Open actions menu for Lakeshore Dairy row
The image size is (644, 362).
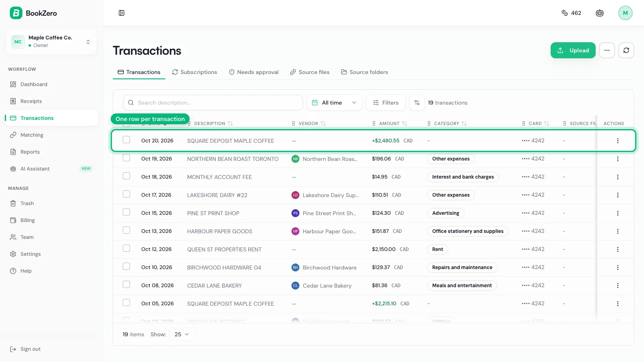coord(618,195)
